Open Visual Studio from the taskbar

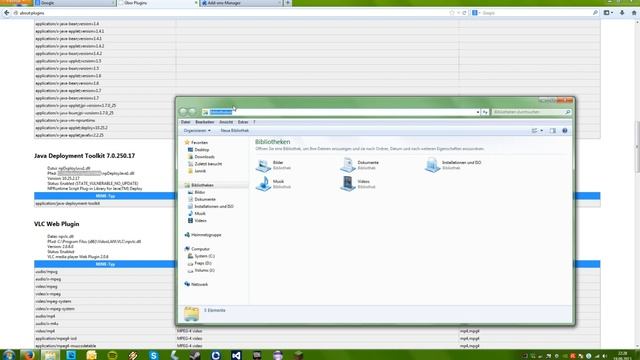coord(236,355)
